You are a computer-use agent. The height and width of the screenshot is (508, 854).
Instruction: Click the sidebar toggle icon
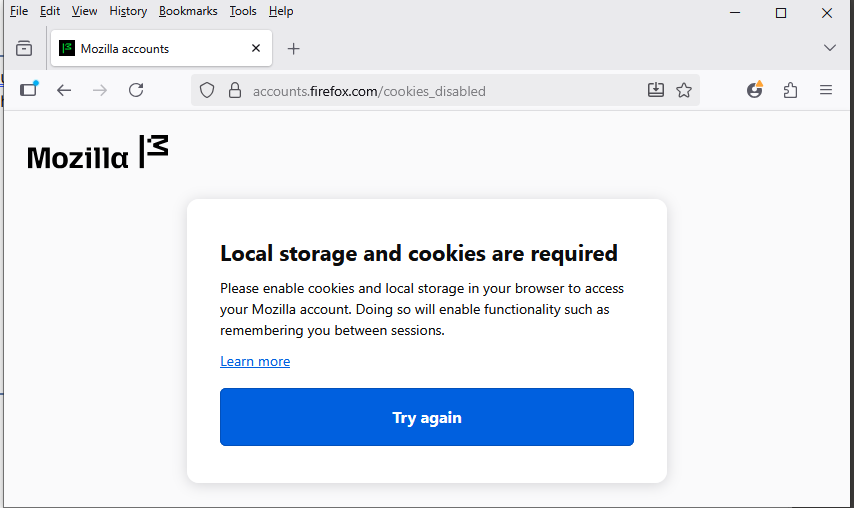point(28,90)
